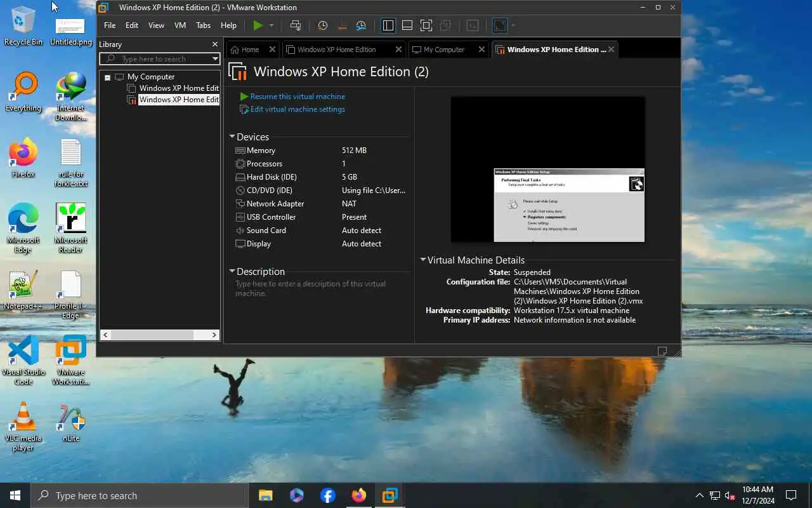
Task: Open the File menu
Action: point(110,25)
